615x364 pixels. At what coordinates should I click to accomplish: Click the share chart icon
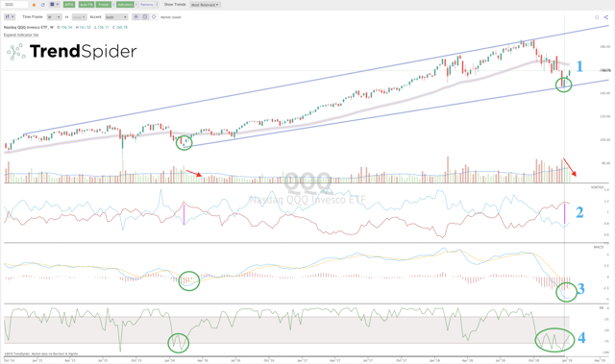tap(606, 17)
